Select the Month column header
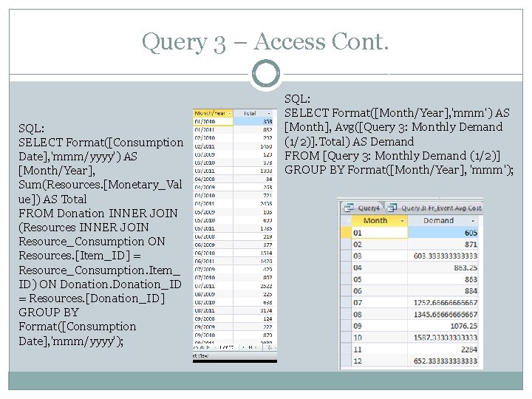The width and height of the screenshot is (532, 399). (x=379, y=220)
